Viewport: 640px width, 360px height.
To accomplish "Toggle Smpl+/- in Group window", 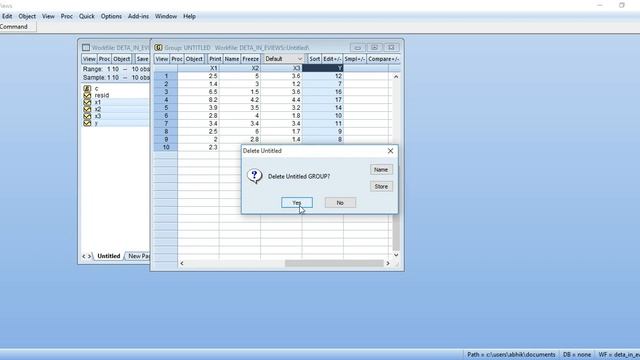I will [x=354, y=59].
